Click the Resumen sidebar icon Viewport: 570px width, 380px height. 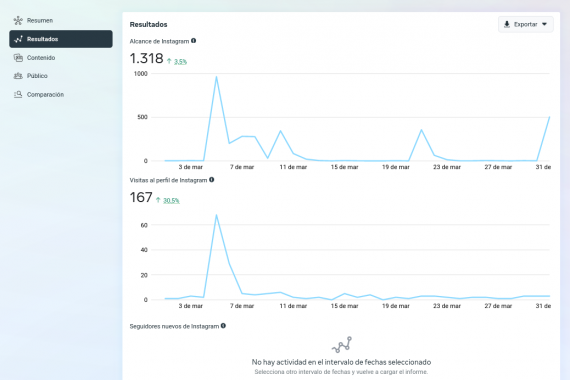18,20
